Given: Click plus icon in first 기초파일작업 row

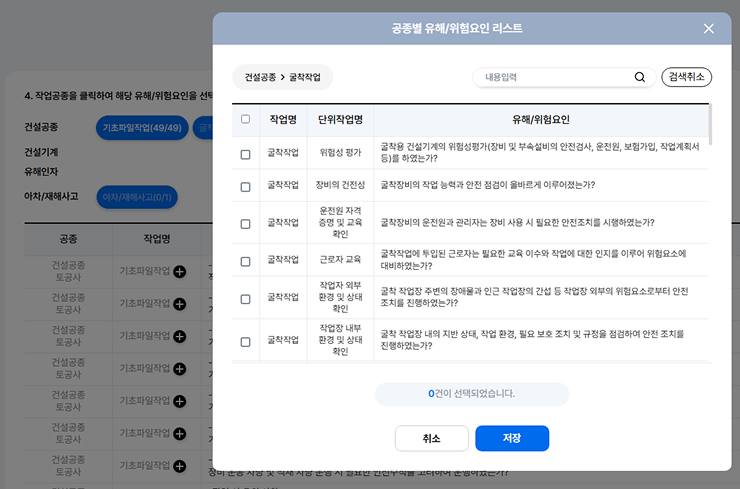Looking at the screenshot, I should 179,271.
